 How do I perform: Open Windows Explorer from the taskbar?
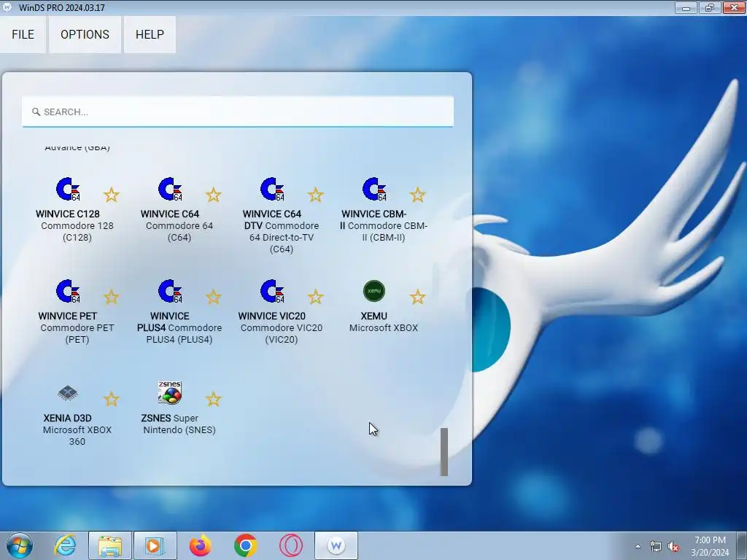coord(110,545)
